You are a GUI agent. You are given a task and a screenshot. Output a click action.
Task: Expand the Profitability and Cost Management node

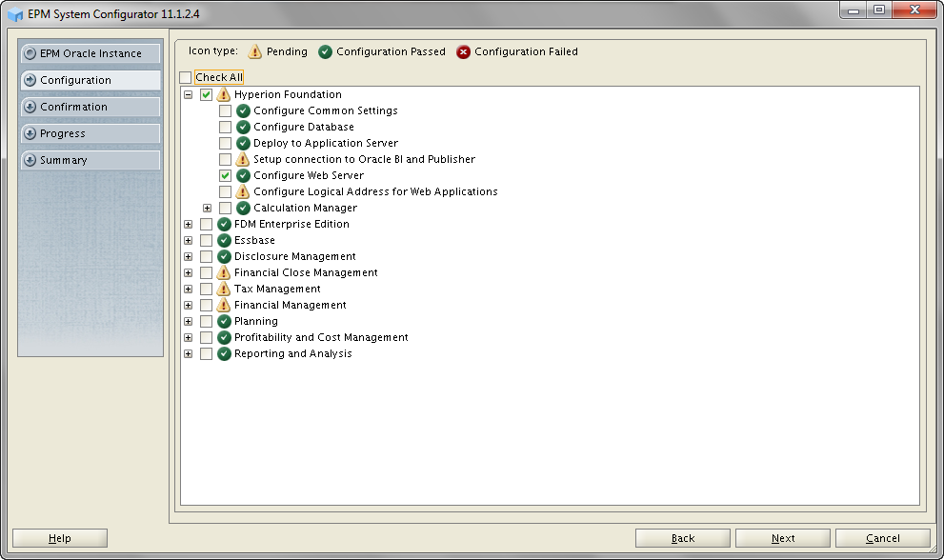(x=188, y=338)
